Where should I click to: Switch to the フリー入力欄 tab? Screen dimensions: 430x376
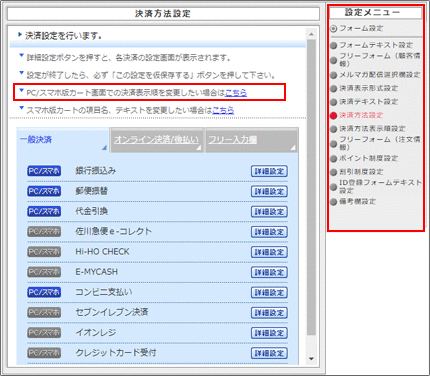[x=251, y=140]
